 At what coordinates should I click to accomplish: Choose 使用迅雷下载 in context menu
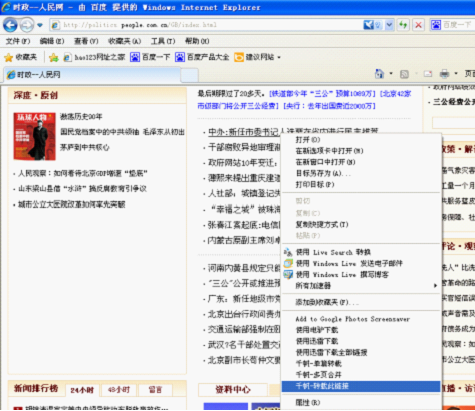[361, 341]
